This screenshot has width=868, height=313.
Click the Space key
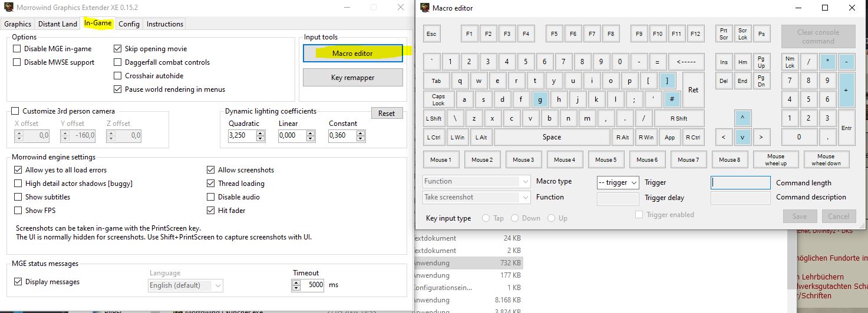pyautogui.click(x=552, y=137)
